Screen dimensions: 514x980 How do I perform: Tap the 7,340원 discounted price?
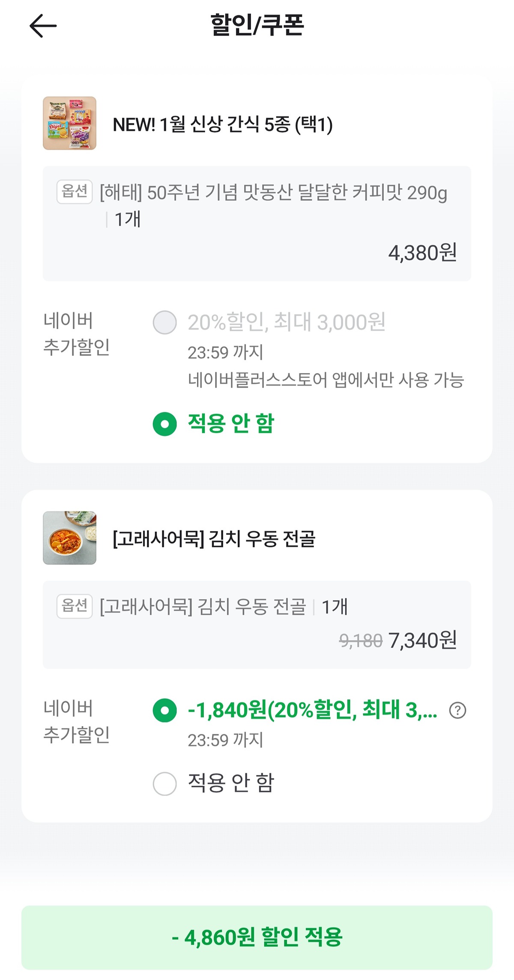click(x=422, y=641)
